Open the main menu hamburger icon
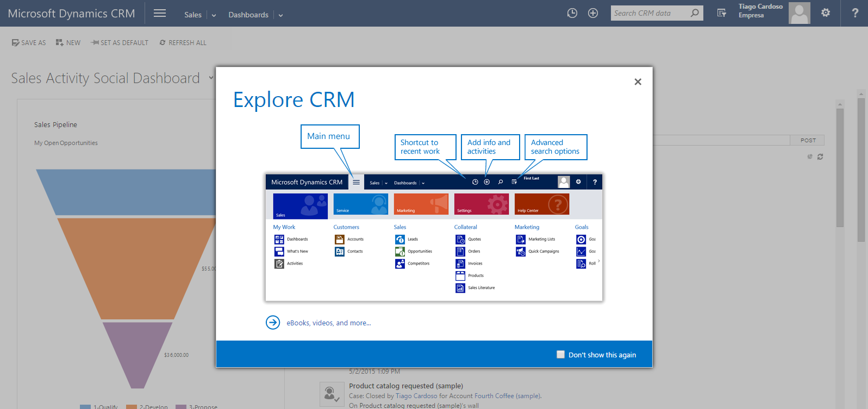This screenshot has height=409, width=868. 160,14
